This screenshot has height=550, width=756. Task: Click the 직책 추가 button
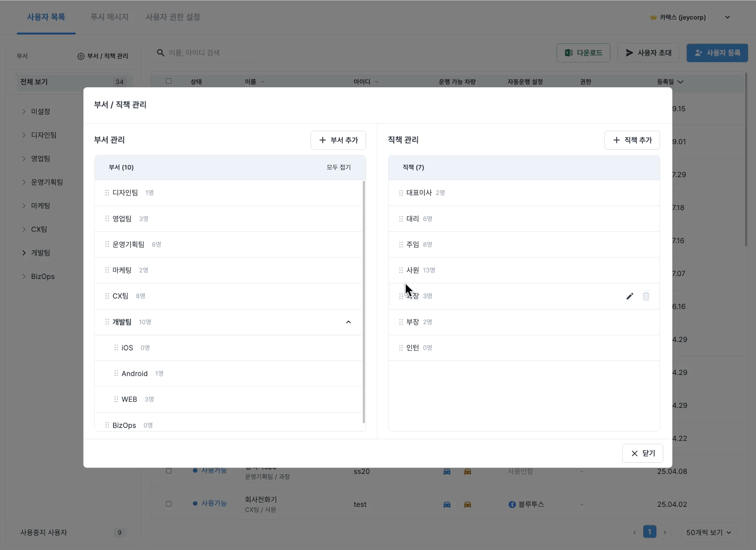[x=632, y=140]
